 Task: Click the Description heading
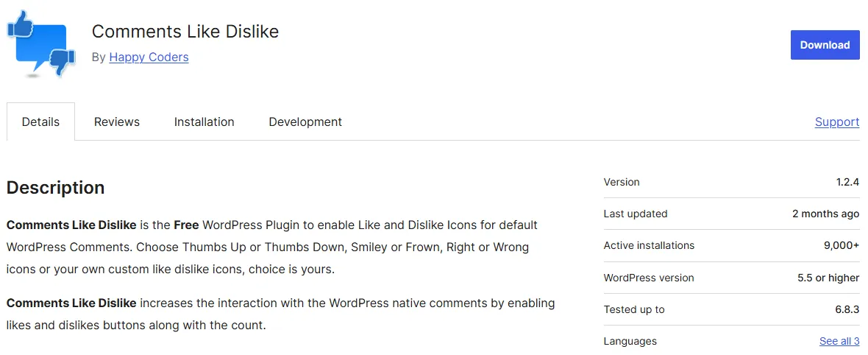pyautogui.click(x=56, y=188)
